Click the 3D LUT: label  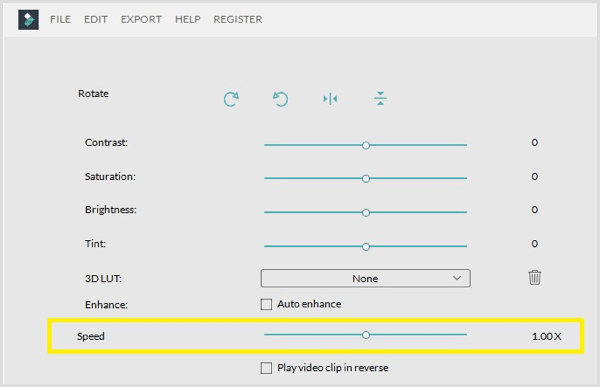pos(103,278)
